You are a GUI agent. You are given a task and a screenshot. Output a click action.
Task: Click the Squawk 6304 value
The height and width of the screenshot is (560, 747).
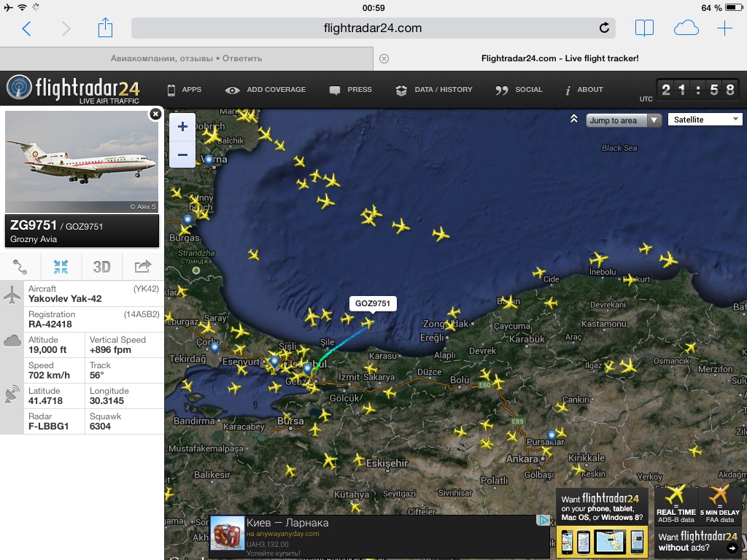click(x=100, y=426)
